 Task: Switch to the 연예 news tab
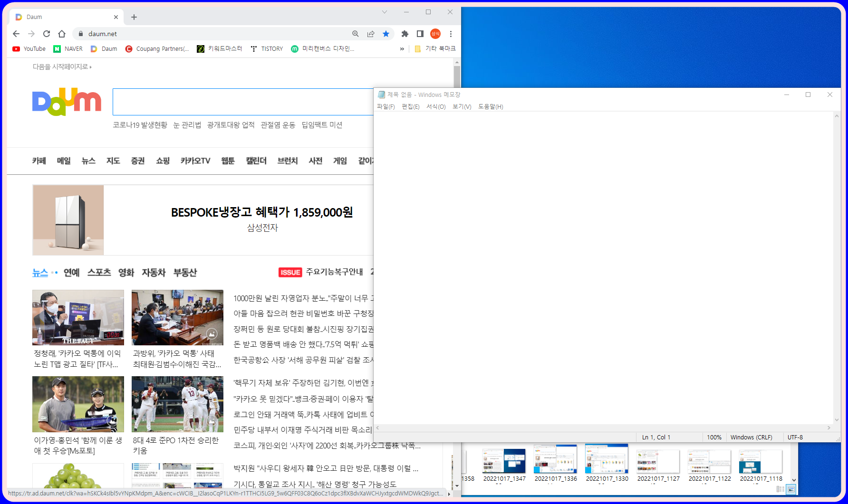tap(72, 273)
